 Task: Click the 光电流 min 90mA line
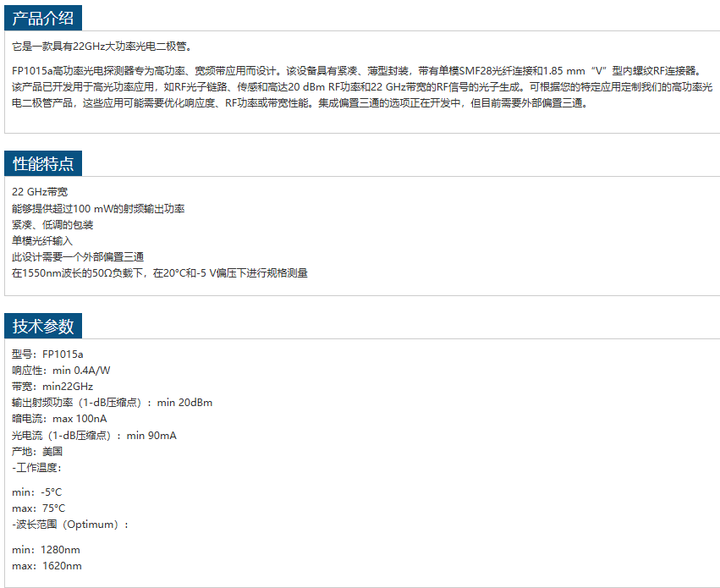(94, 435)
